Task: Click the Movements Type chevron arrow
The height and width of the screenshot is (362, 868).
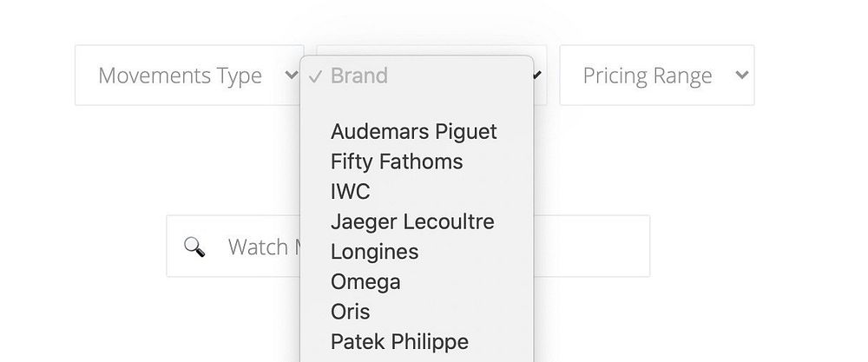Action: [x=292, y=75]
